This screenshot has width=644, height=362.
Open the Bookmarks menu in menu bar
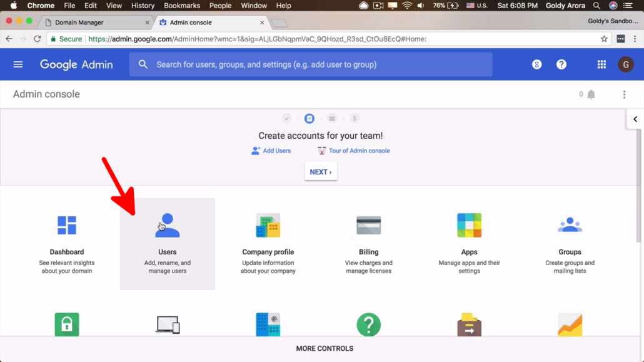[x=181, y=5]
